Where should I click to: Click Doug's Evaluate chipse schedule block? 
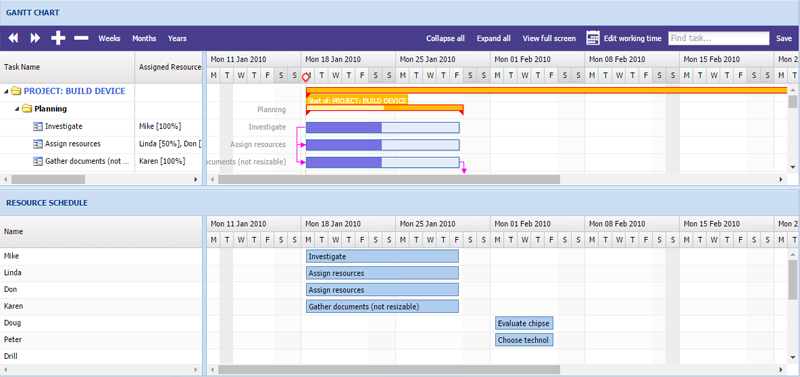(524, 323)
